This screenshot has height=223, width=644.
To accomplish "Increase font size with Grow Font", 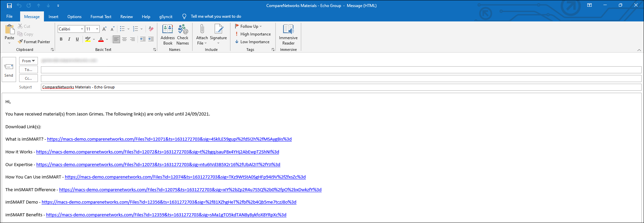I will (x=104, y=29).
